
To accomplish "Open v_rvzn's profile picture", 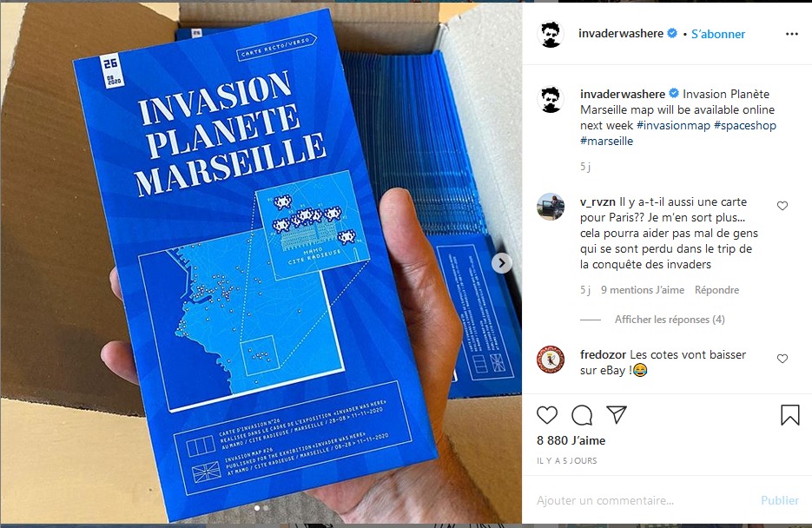I will point(551,207).
